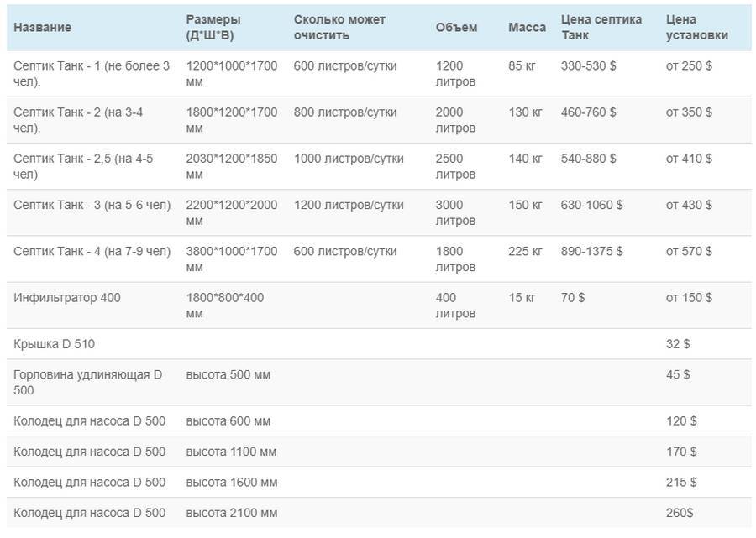Image resolution: width=756 pixels, height=538 pixels.
Task: Select the '460-760 $' price cell
Action: click(x=587, y=112)
